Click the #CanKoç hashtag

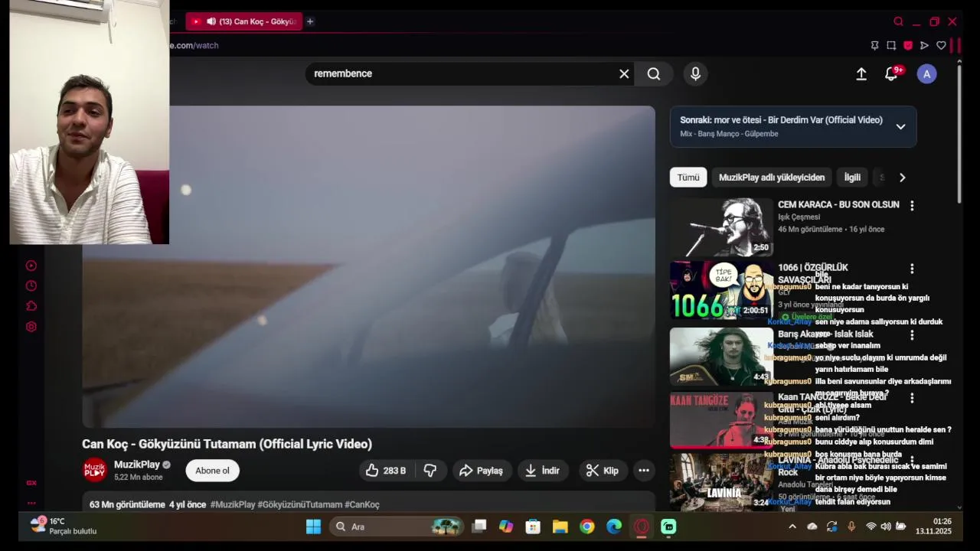coord(362,504)
